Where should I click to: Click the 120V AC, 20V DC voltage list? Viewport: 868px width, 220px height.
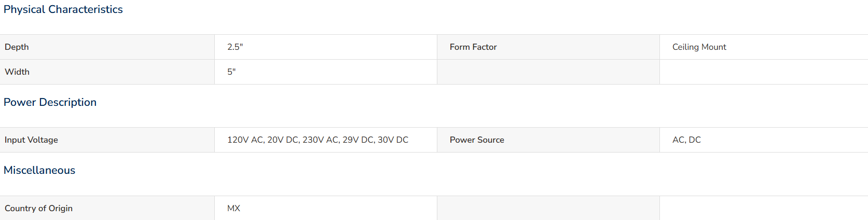(318, 140)
